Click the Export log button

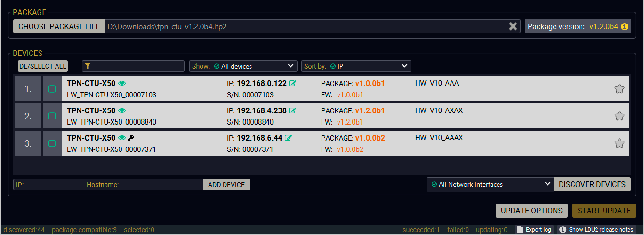click(534, 230)
